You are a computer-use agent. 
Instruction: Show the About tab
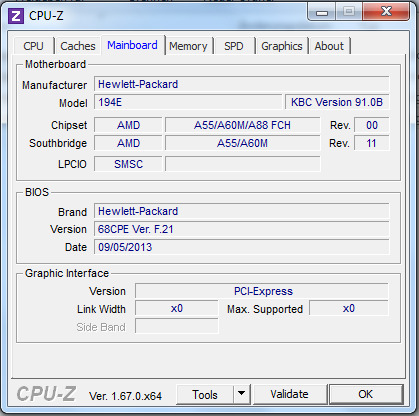tap(329, 46)
